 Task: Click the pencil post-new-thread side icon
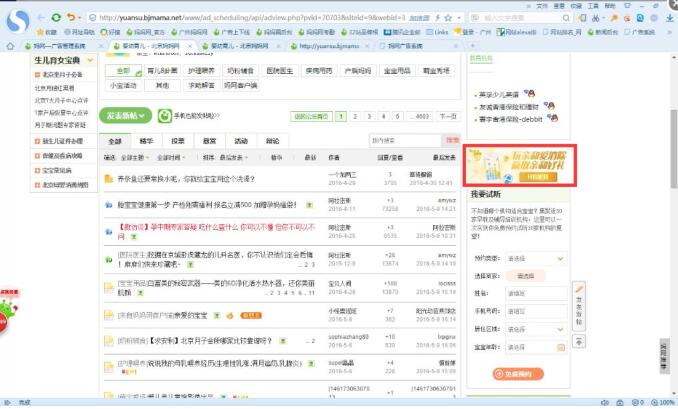pos(578,290)
